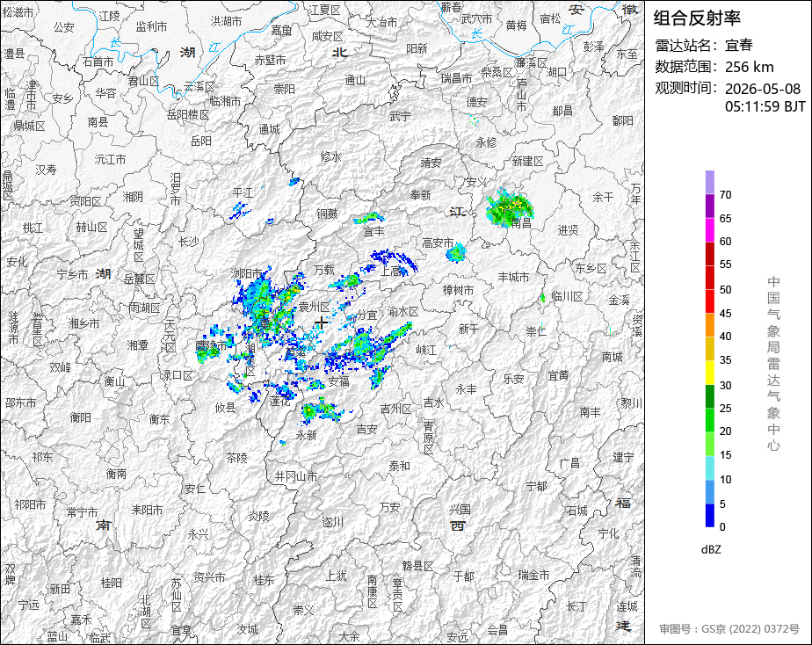Screen dimensions: 812x645
Task: Click the 永修 map label
Action: point(486,141)
